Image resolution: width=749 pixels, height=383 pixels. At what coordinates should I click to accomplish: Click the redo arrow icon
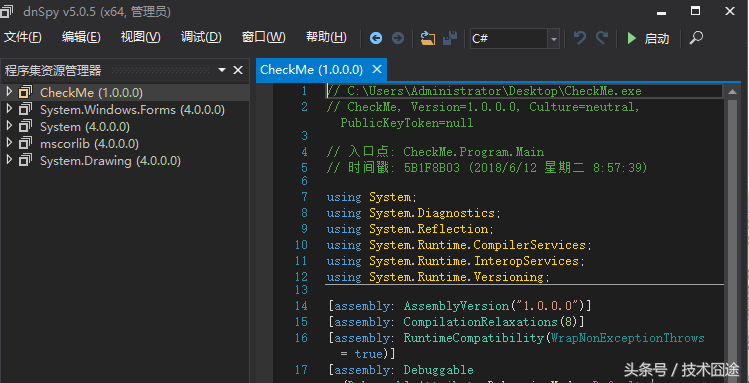[x=602, y=38]
